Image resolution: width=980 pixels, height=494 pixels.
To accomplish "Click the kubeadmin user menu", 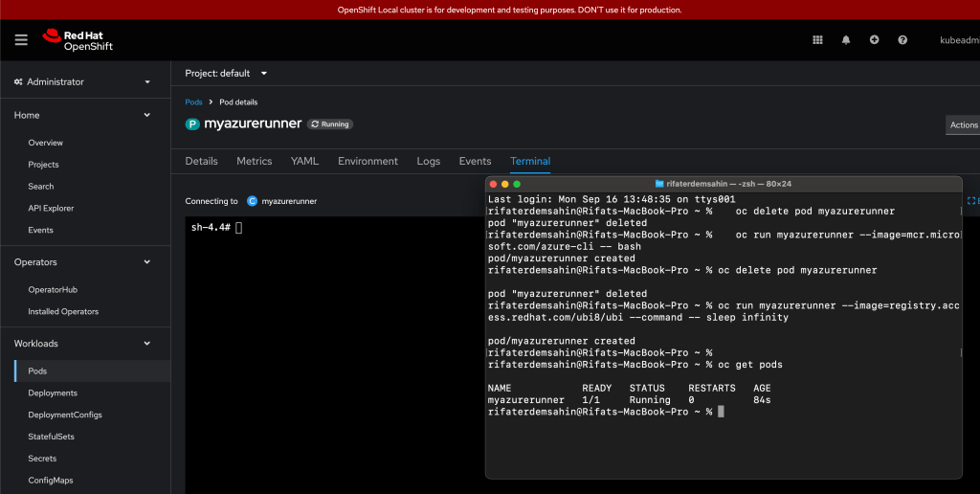I will (x=959, y=40).
